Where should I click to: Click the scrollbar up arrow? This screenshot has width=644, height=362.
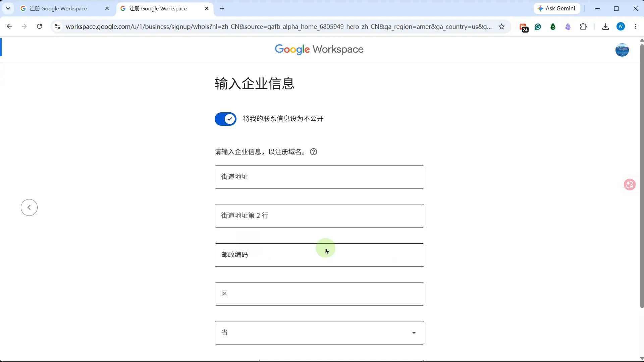click(642, 40)
